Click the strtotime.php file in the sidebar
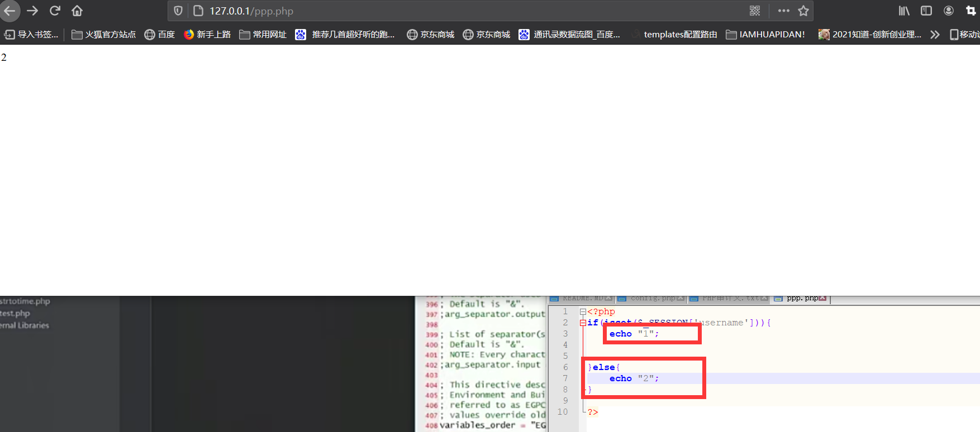Image resolution: width=980 pixels, height=432 pixels. 25,301
